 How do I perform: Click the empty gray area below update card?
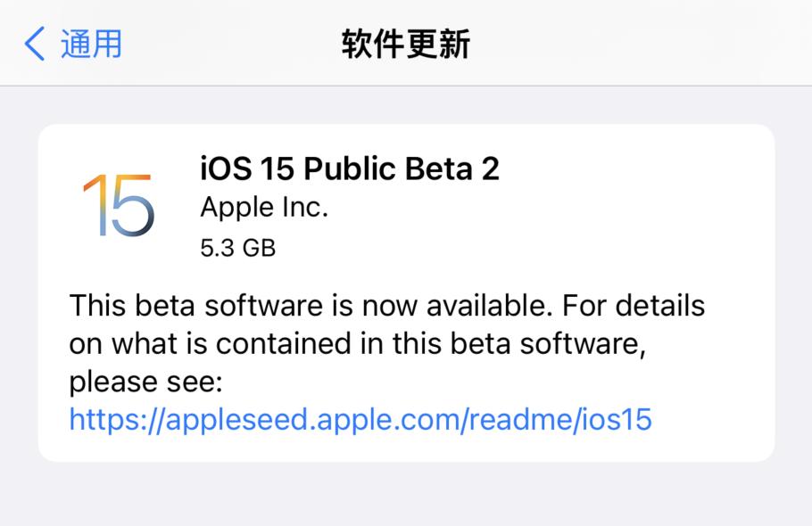406,495
